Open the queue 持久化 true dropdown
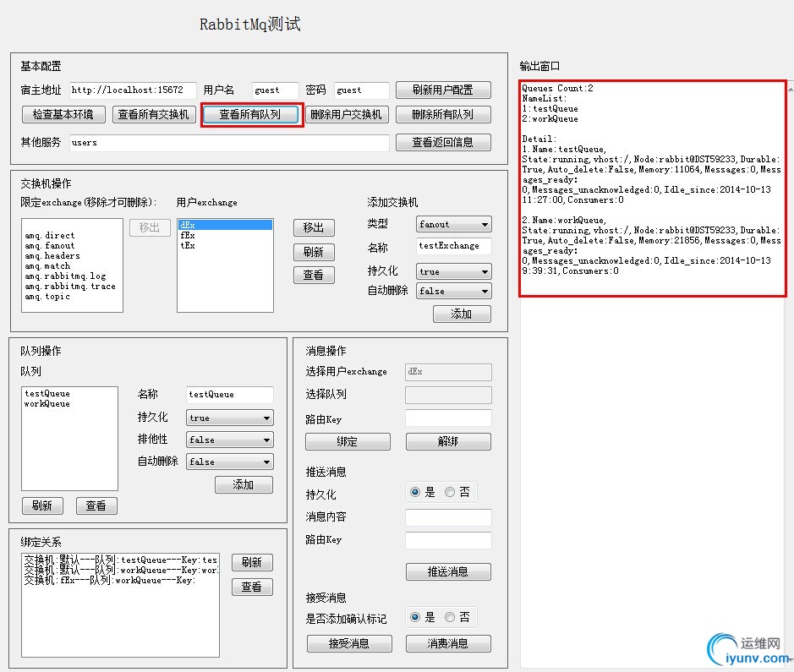The height and width of the screenshot is (672, 794). click(x=230, y=418)
